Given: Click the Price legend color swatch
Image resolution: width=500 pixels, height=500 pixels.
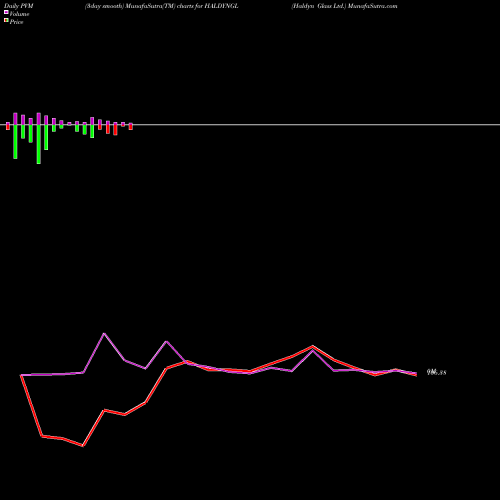Looking at the screenshot, I should tap(6, 20).
